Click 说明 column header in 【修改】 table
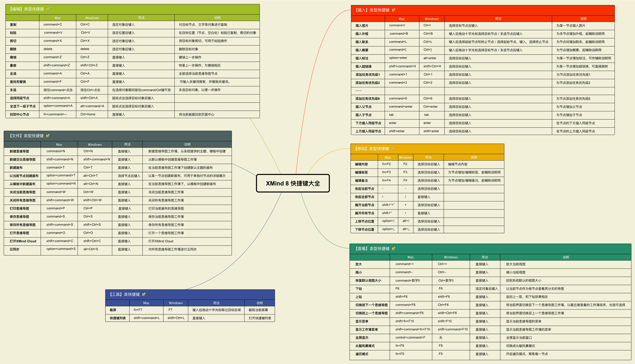635x364 pixels. coord(474,157)
